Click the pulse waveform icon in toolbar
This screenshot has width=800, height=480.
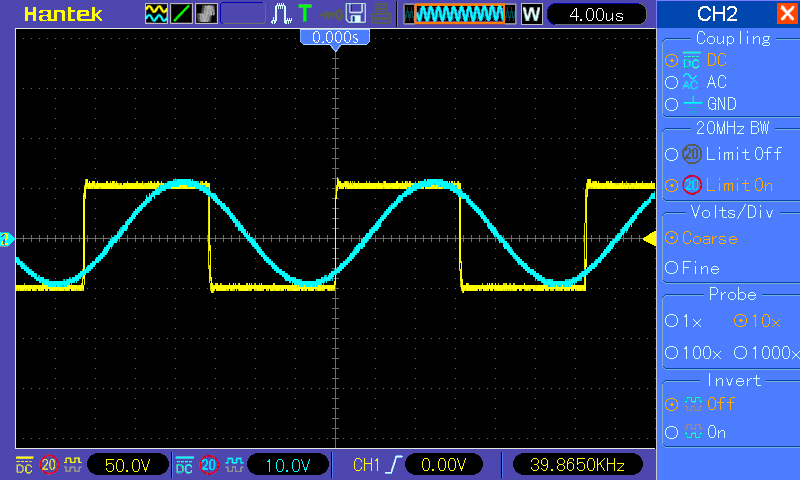tap(280, 14)
